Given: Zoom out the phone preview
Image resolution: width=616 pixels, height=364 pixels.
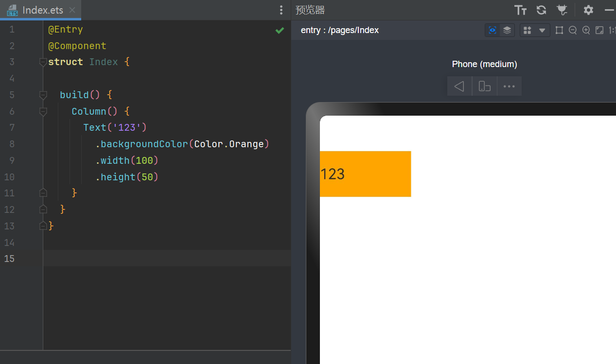Looking at the screenshot, I should (x=573, y=30).
